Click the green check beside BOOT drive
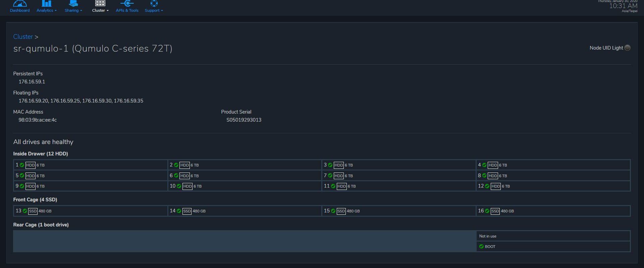Screen dimensions: 644x268 (x=481, y=247)
